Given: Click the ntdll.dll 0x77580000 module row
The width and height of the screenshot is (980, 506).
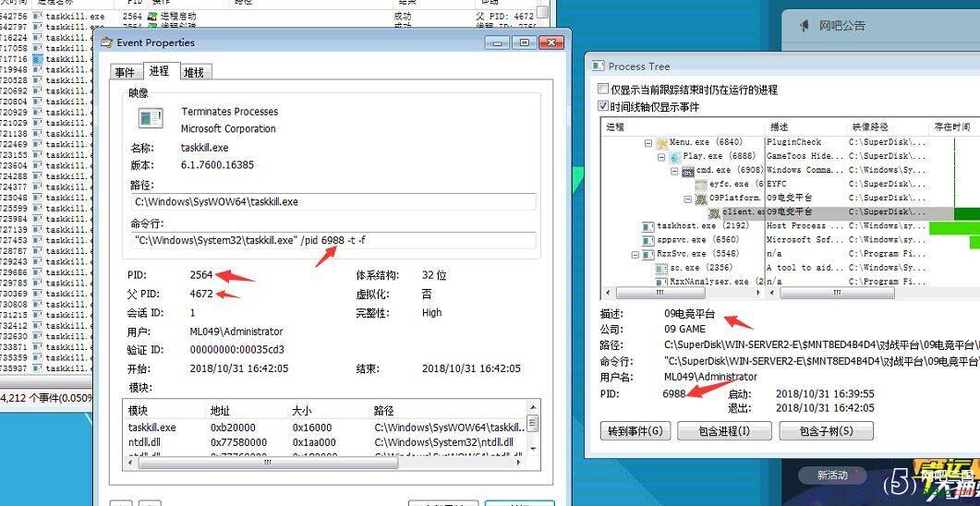Looking at the screenshot, I should 326,442.
